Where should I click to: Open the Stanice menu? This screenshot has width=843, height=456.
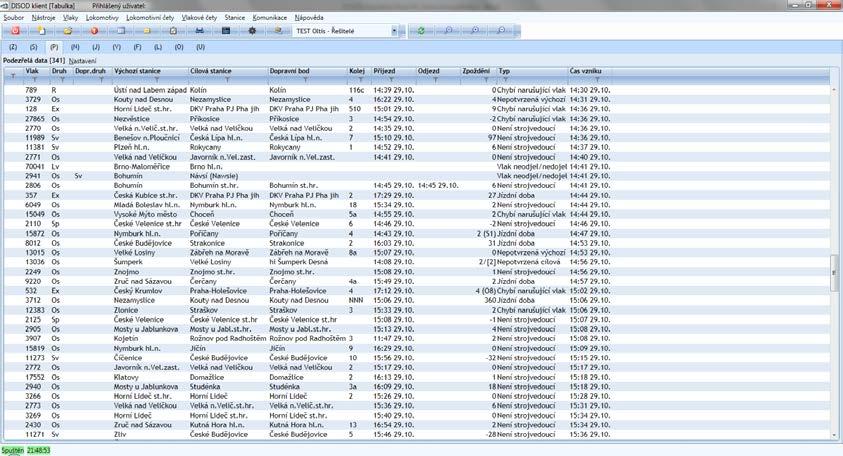click(234, 18)
